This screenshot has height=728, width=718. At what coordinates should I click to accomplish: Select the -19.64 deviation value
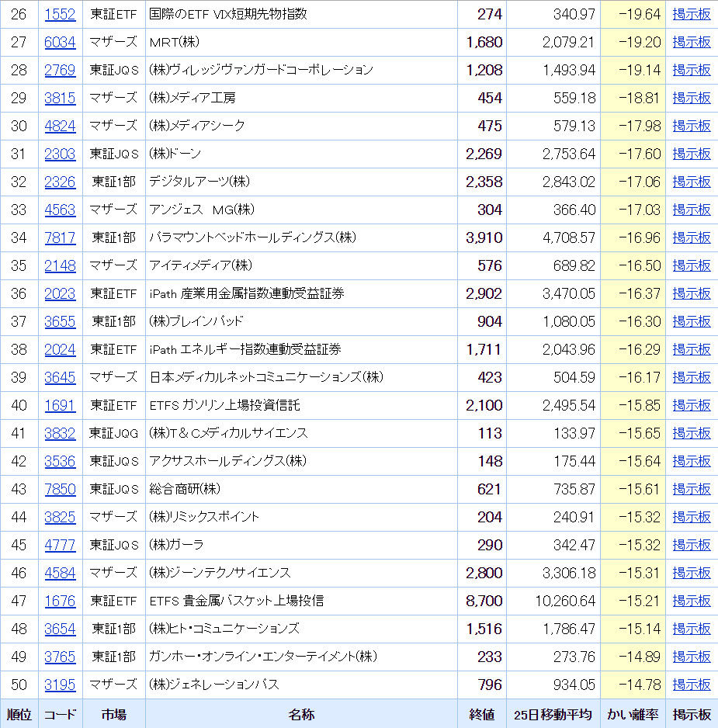point(639,15)
